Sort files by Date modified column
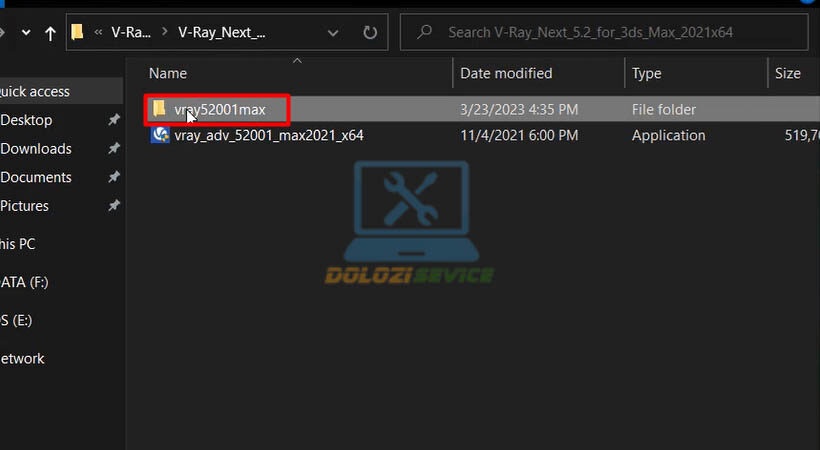The width and height of the screenshot is (820, 450). point(506,73)
